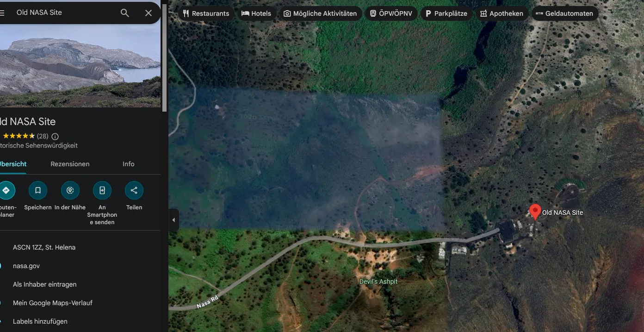Open the nasa.gov website link
Image resolution: width=644 pixels, height=332 pixels.
click(26, 266)
